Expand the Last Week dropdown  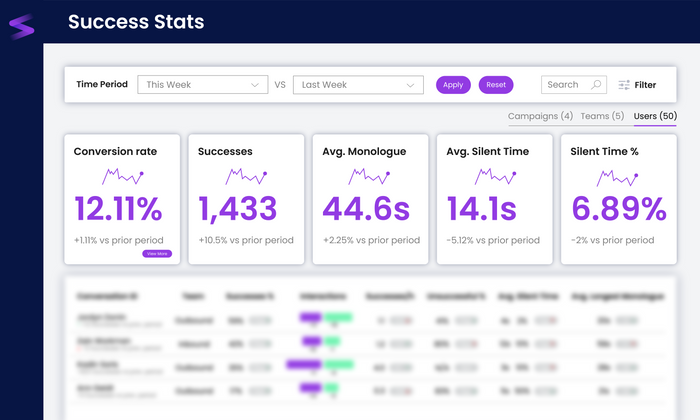(358, 85)
